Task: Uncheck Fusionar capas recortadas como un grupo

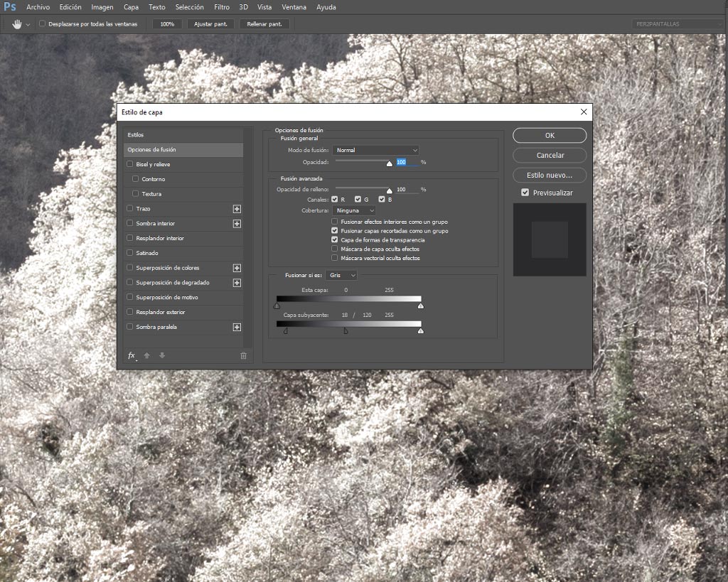Action: [334, 231]
